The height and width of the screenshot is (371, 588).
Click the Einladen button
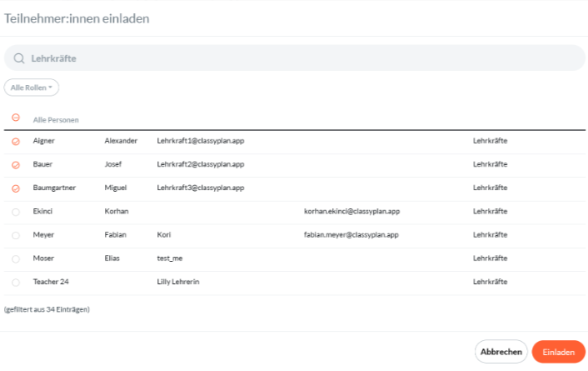[558, 352]
